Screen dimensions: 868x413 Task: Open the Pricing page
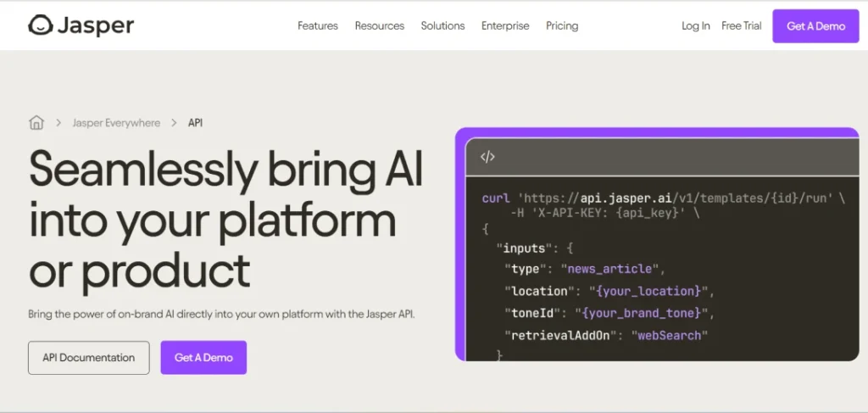pyautogui.click(x=562, y=26)
